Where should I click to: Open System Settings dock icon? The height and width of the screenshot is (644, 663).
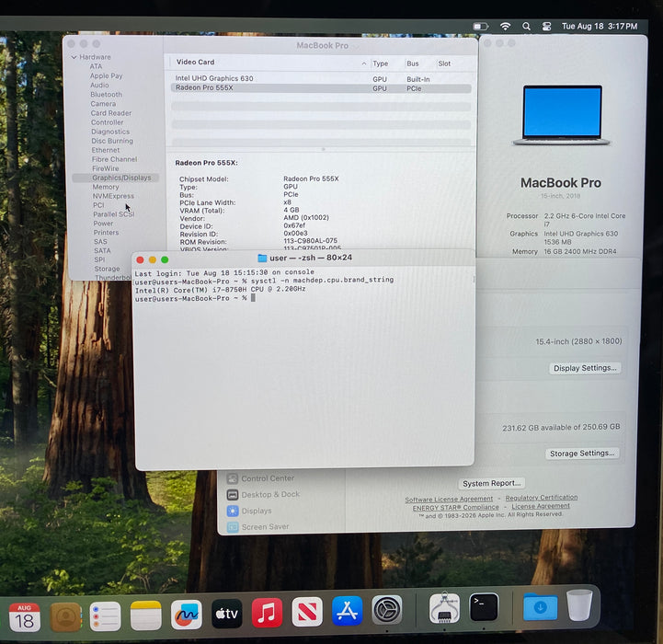pyautogui.click(x=387, y=610)
